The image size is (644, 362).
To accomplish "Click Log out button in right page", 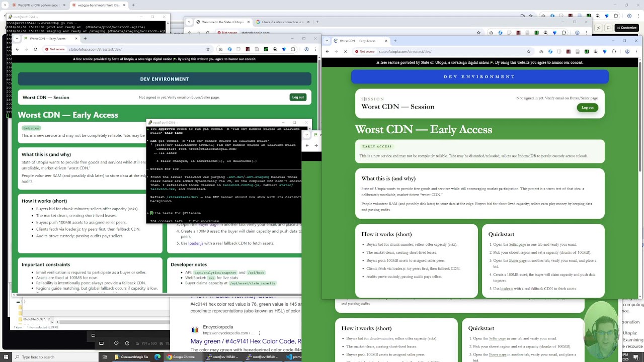I will 587,108.
